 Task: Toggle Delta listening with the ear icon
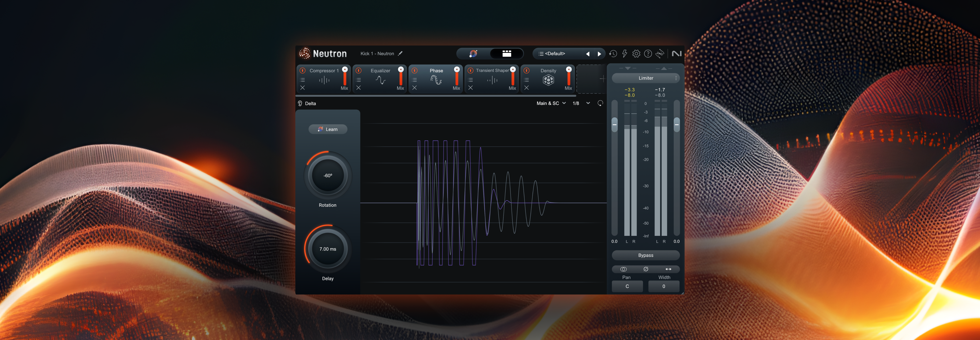(300, 103)
